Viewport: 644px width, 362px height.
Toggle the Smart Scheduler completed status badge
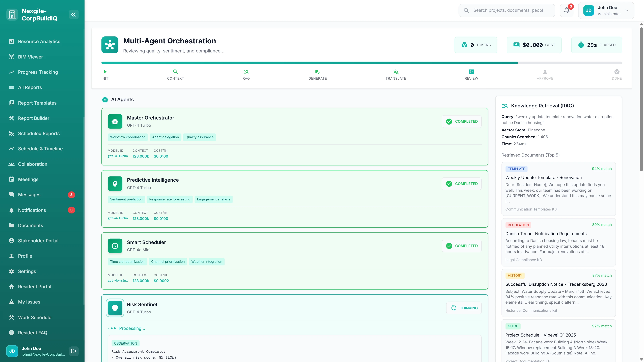click(462, 246)
